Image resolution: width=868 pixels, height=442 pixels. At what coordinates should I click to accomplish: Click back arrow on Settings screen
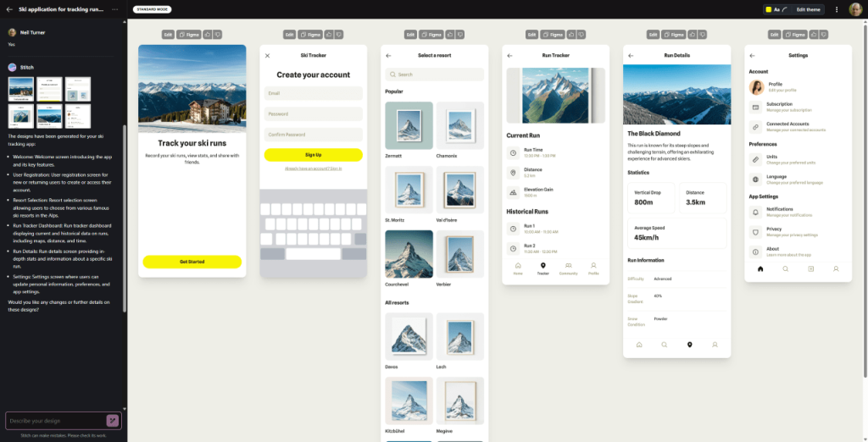pos(752,55)
